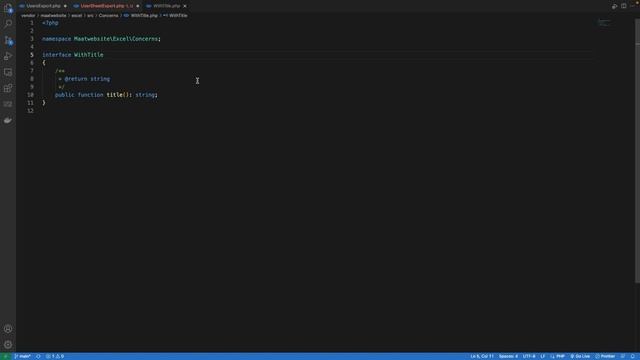Open the Explorer view in activity bar
This screenshot has width=640, height=360.
[x=8, y=8]
